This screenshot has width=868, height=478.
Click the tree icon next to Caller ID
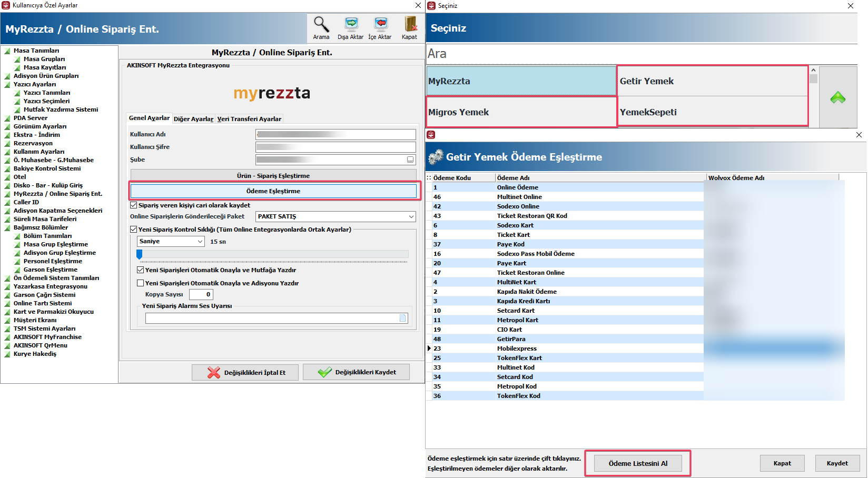tap(7, 203)
